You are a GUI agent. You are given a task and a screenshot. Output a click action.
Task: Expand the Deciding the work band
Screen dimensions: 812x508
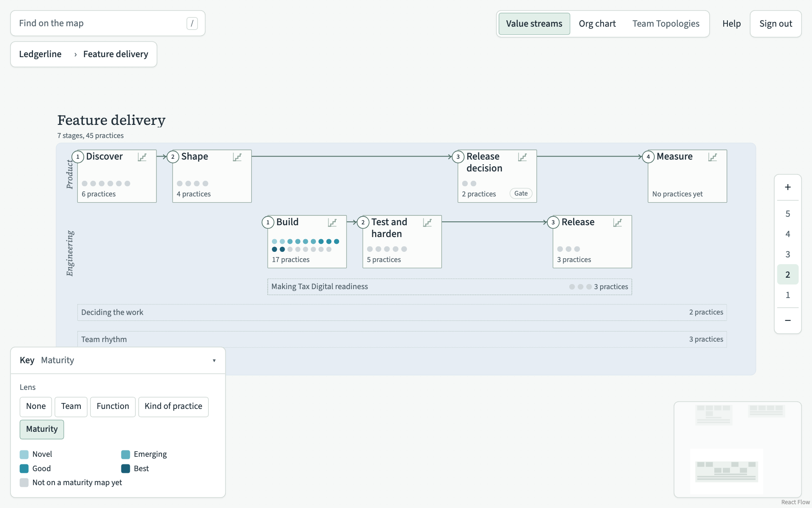pos(402,312)
